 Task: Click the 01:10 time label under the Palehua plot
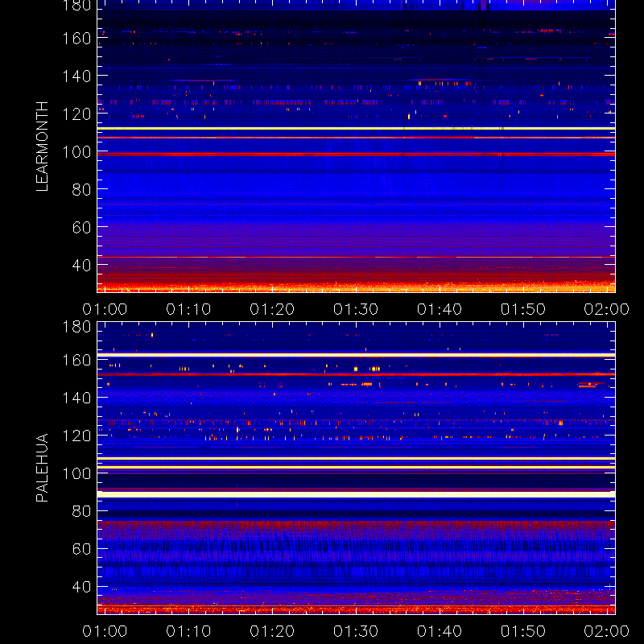(188, 631)
